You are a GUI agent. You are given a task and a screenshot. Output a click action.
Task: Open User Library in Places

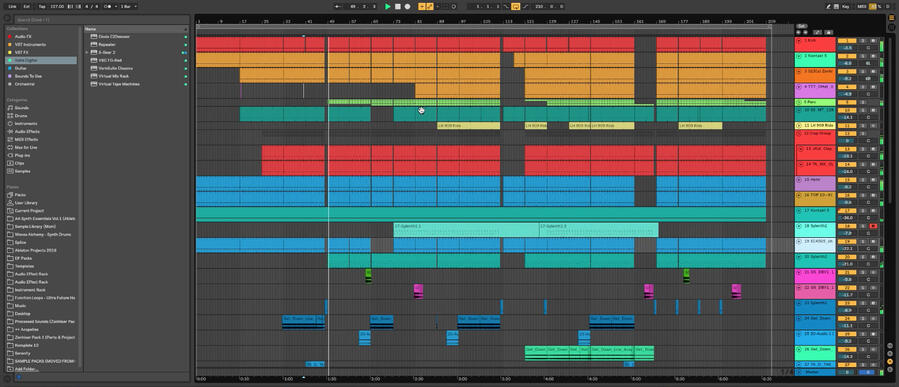coord(26,202)
